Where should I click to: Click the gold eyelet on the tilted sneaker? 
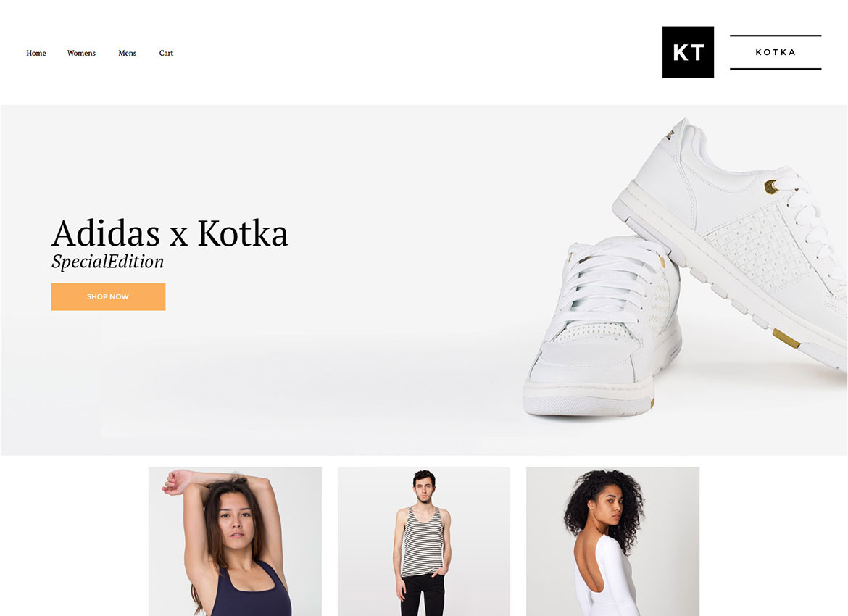[x=770, y=187]
